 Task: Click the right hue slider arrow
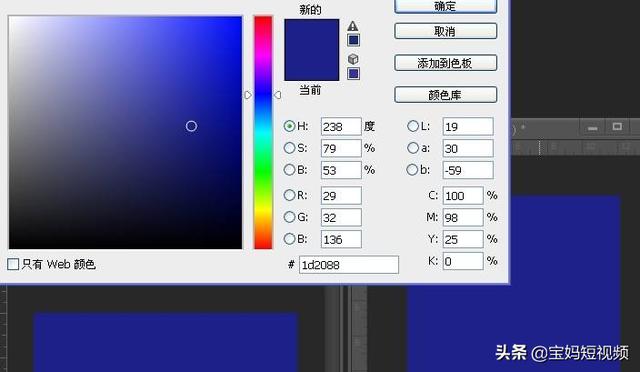point(278,95)
